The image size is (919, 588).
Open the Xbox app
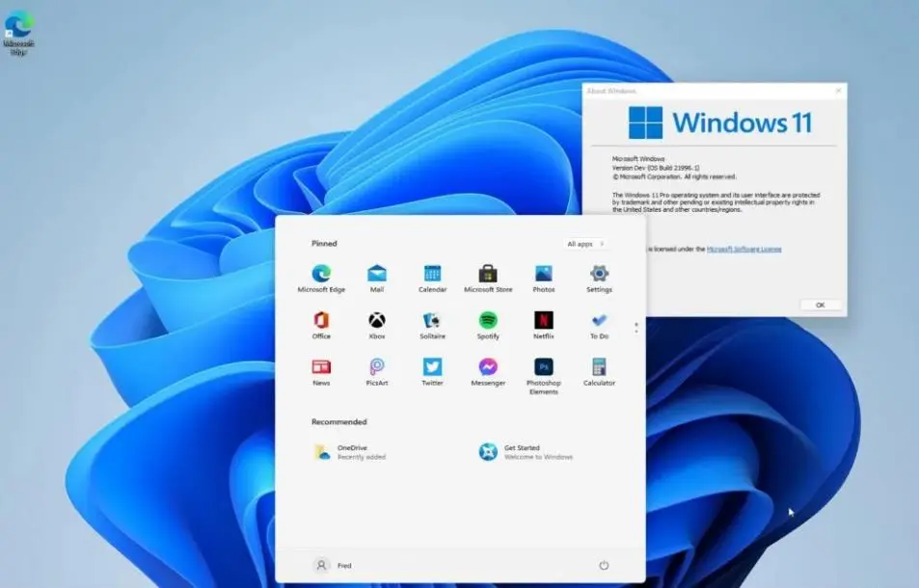tap(377, 325)
